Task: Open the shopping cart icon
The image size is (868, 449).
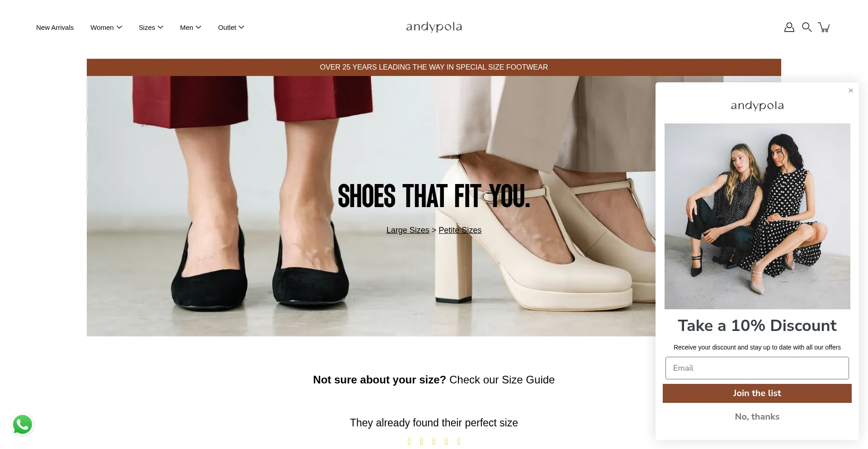Action: coord(824,27)
